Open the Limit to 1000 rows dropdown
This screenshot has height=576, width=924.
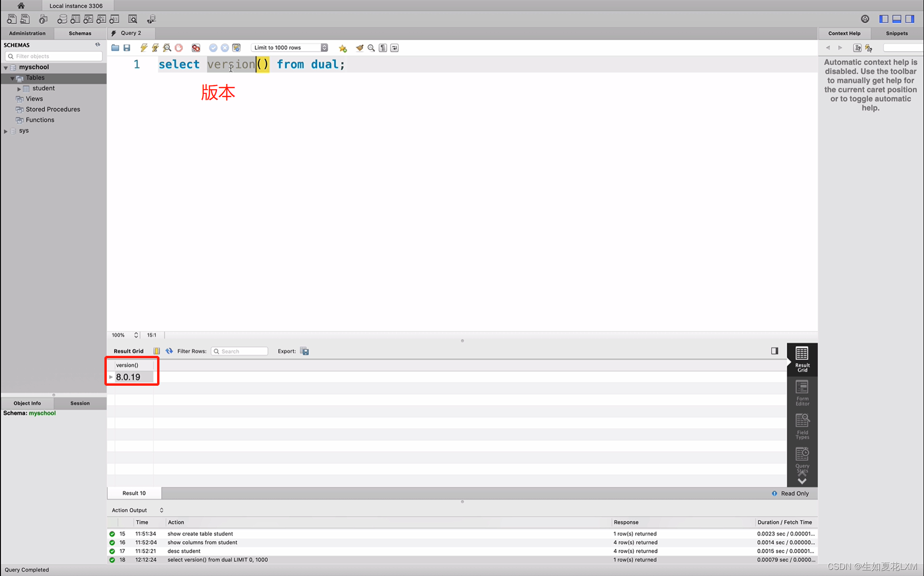[x=289, y=47]
